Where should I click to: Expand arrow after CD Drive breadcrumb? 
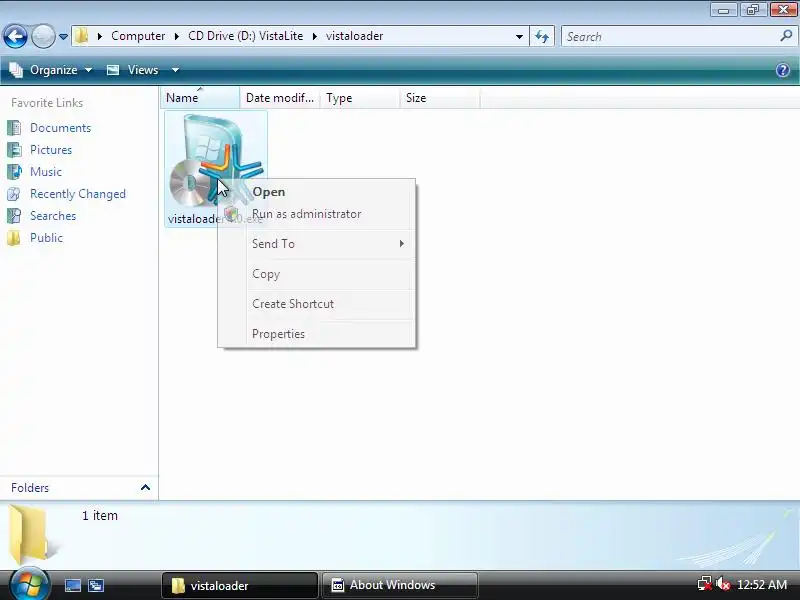[315, 36]
